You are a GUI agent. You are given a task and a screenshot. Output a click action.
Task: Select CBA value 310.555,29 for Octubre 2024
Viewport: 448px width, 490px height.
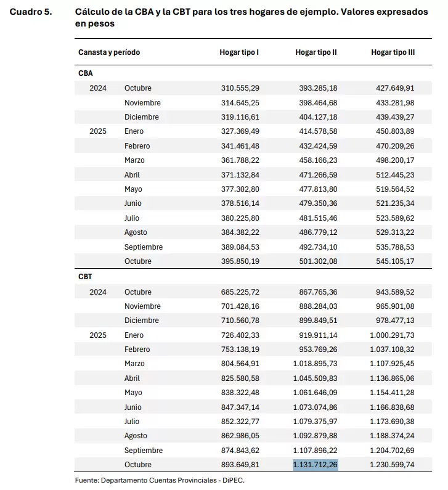click(240, 88)
